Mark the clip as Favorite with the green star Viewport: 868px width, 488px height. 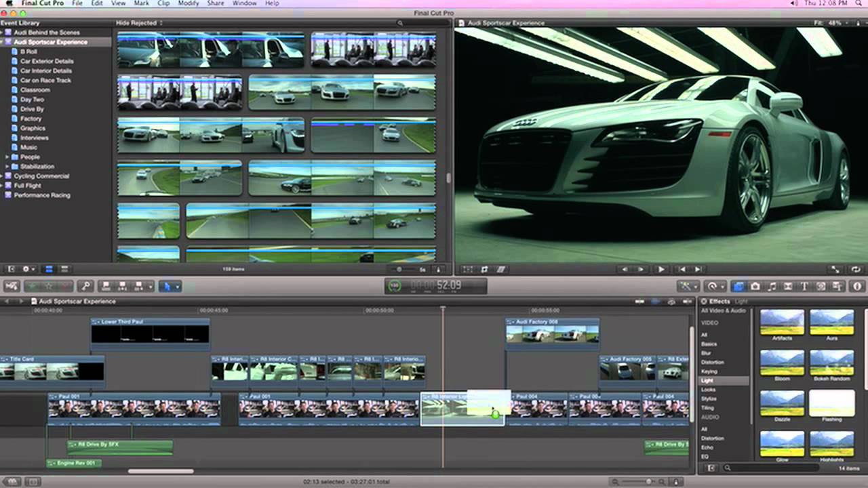click(x=31, y=286)
